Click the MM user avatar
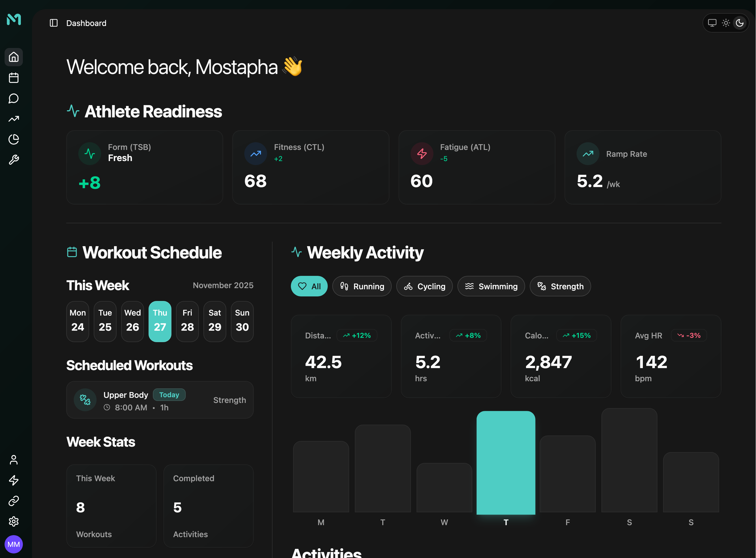Image resolution: width=756 pixels, height=558 pixels. click(13, 544)
